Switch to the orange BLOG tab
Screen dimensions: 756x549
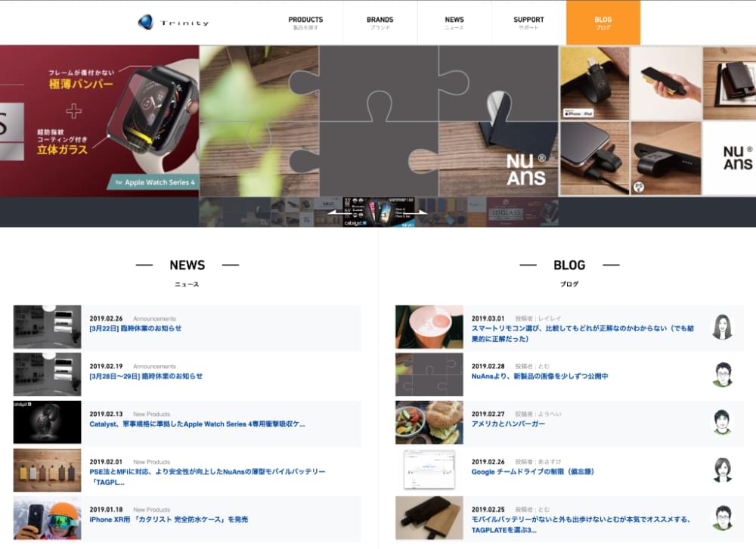(x=603, y=23)
